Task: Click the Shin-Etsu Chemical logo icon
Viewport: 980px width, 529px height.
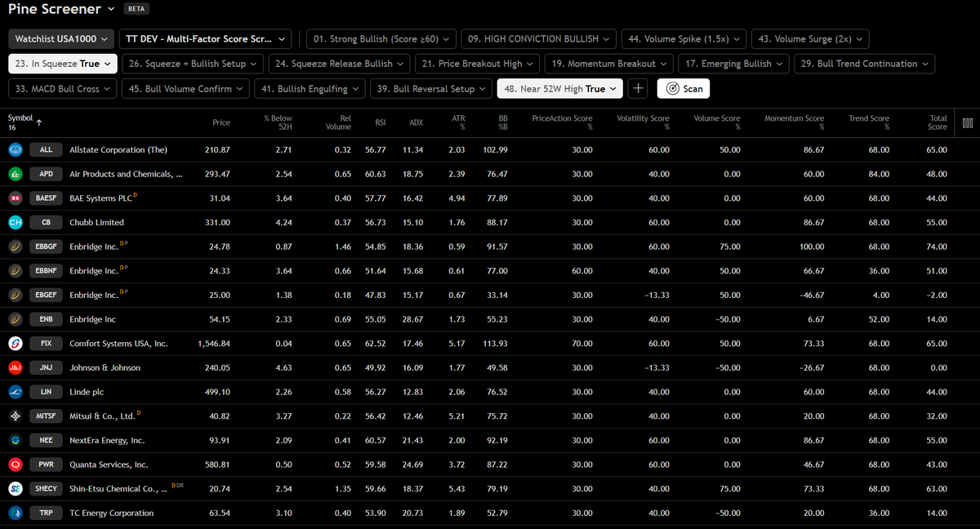Action: click(x=15, y=489)
